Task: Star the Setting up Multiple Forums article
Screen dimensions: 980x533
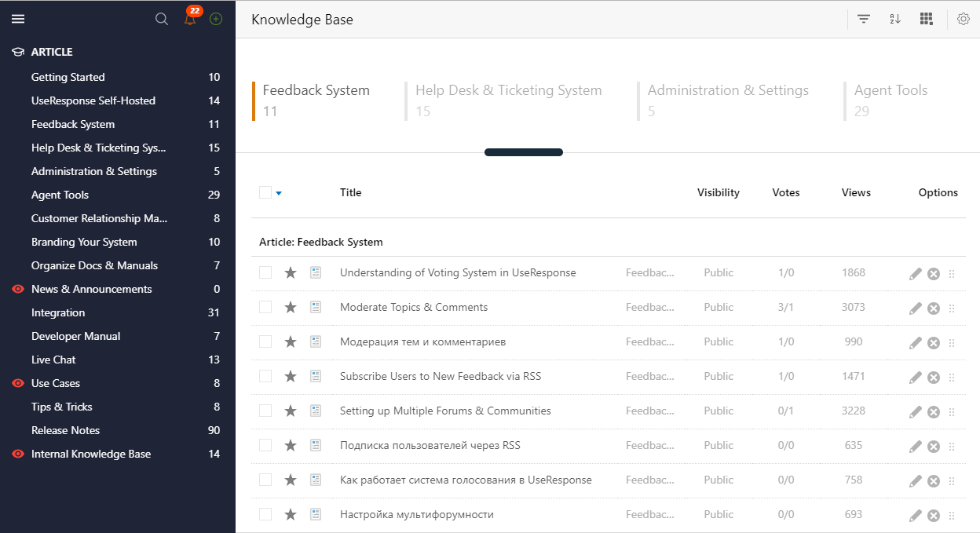Action: click(291, 411)
